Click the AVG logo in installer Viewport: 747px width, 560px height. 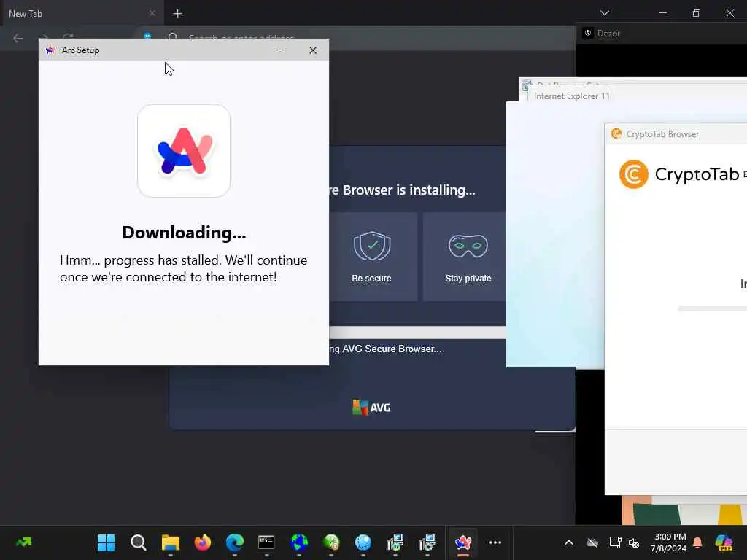coord(371,408)
